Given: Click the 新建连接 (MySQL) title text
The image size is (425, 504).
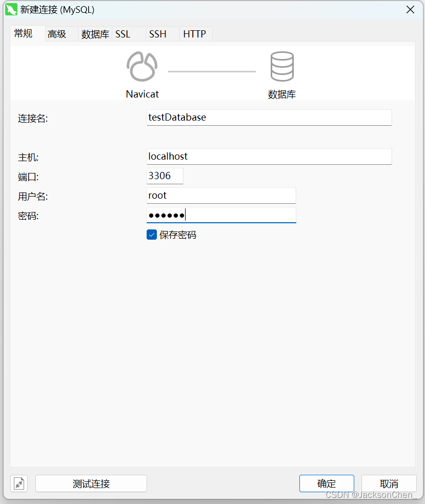Looking at the screenshot, I should click(x=57, y=10).
